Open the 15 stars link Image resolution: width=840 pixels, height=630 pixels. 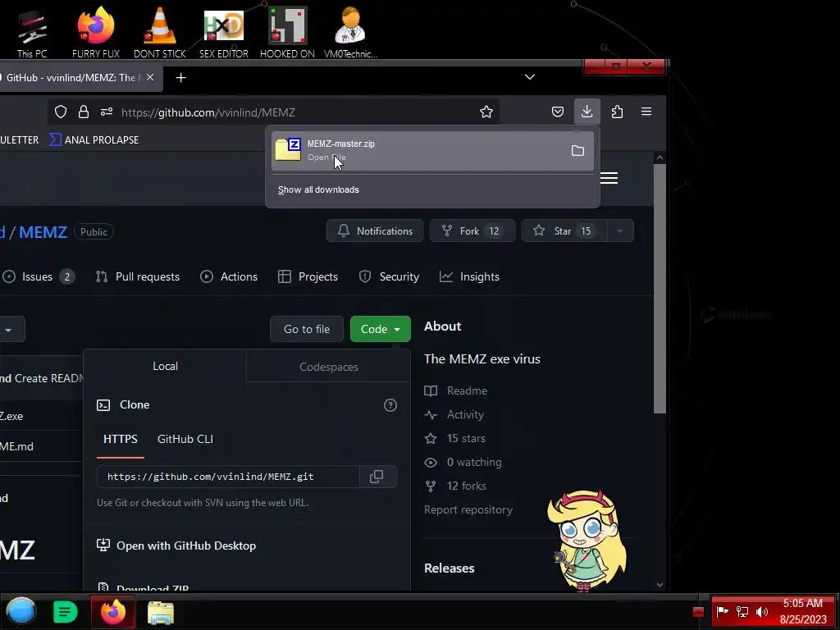tap(455, 438)
